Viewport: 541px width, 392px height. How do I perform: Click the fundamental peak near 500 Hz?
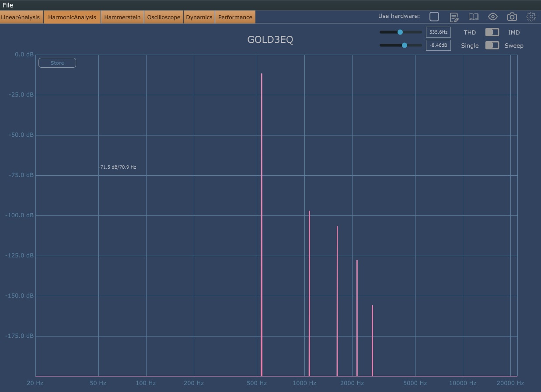pyautogui.click(x=262, y=225)
